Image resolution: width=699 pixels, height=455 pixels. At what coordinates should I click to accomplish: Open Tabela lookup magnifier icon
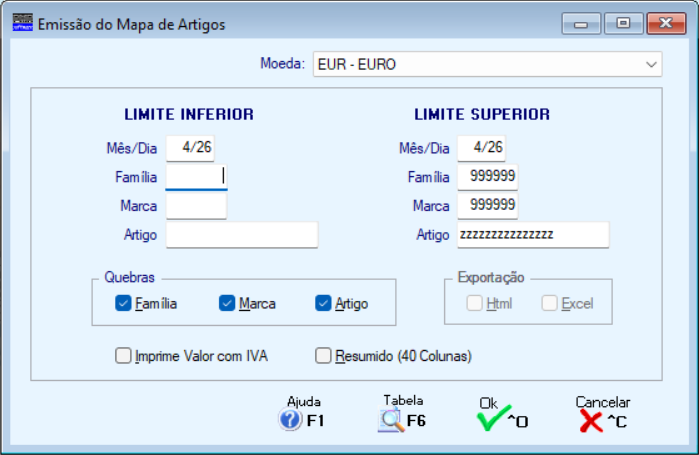(390, 421)
